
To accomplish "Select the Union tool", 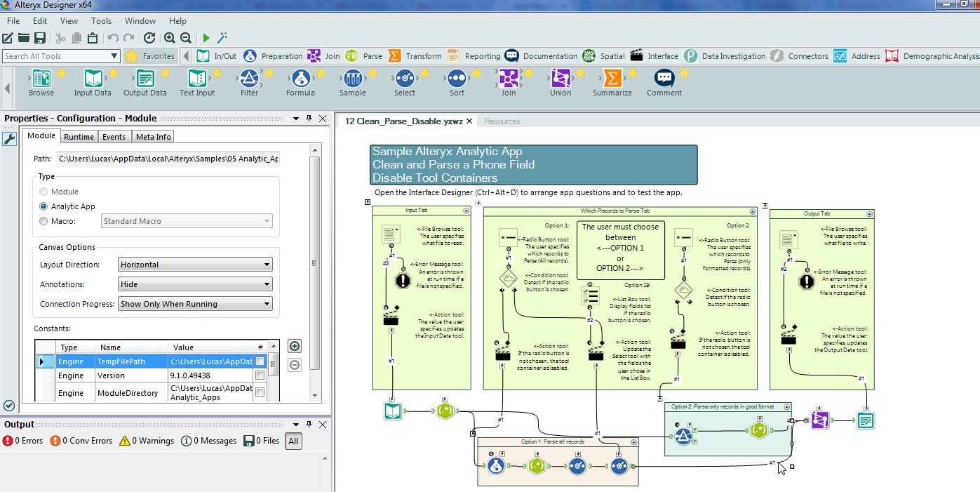I will pyautogui.click(x=561, y=84).
